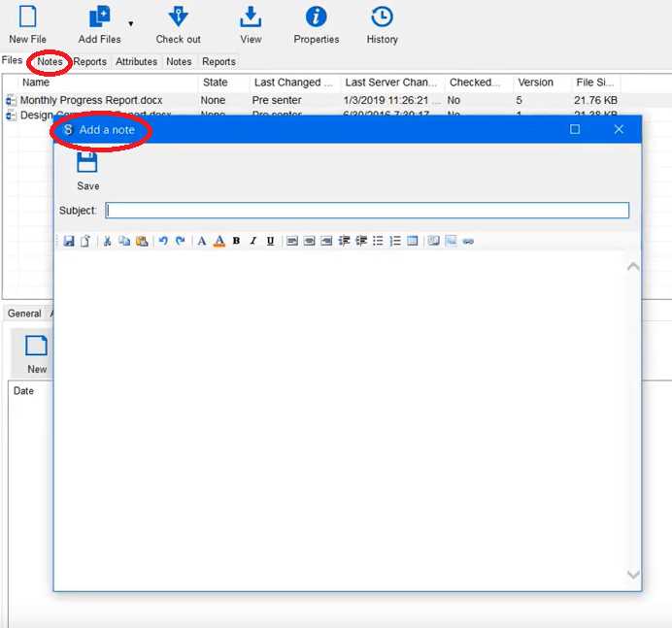This screenshot has height=628, width=672.
Task: Close the Add a note dialog
Action: tap(619, 129)
